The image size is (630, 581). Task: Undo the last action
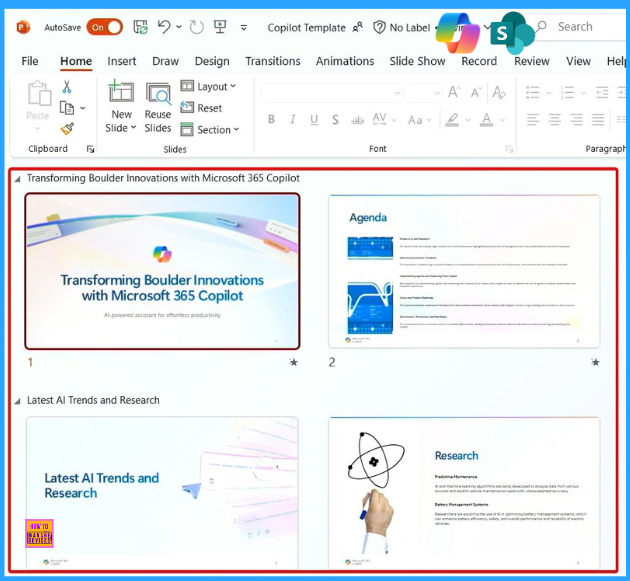coord(164,27)
